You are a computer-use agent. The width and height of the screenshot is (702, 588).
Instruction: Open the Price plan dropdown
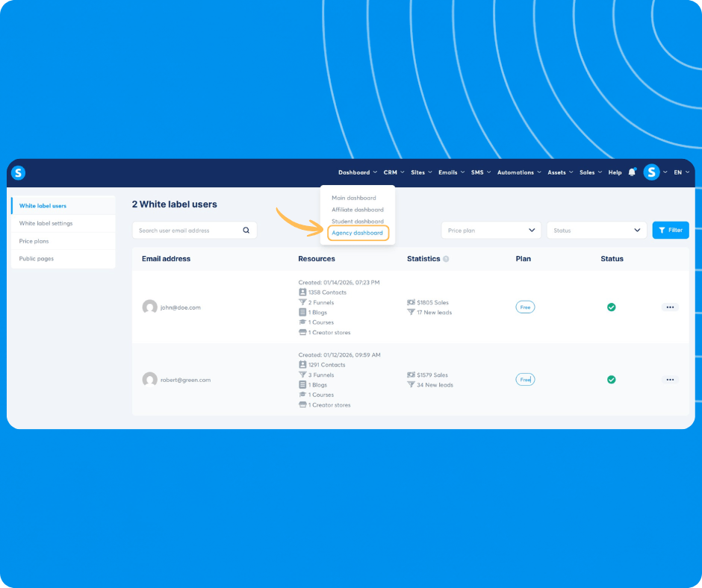point(491,231)
